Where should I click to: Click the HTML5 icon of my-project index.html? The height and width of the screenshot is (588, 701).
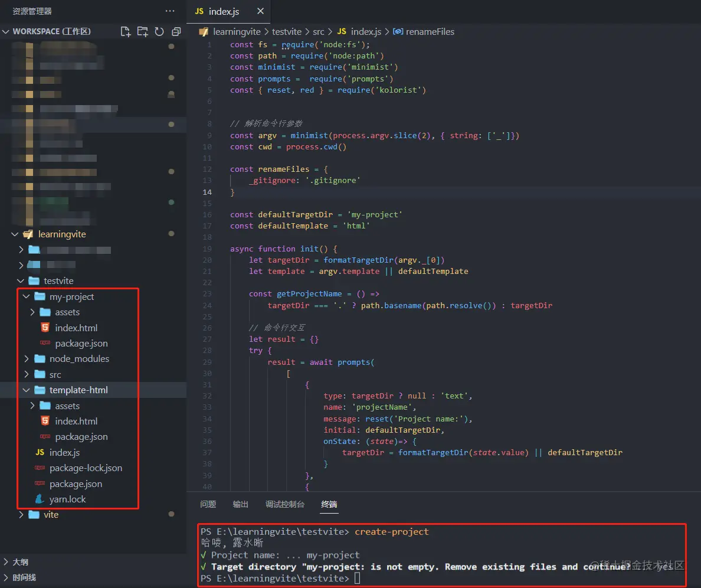45,327
